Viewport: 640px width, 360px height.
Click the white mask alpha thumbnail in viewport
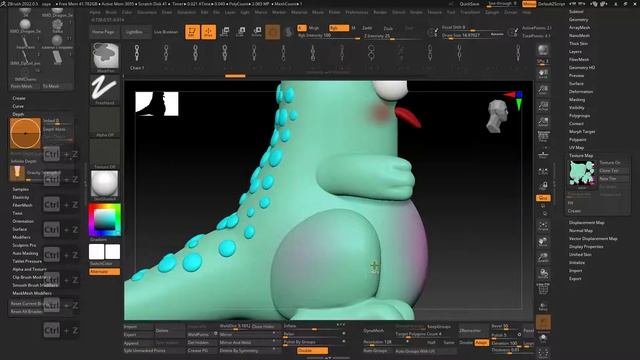click(157, 104)
